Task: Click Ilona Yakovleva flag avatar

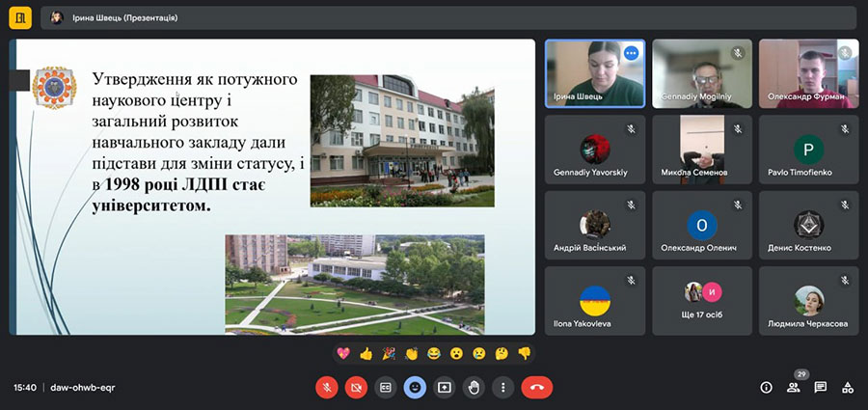Action: [x=595, y=301]
